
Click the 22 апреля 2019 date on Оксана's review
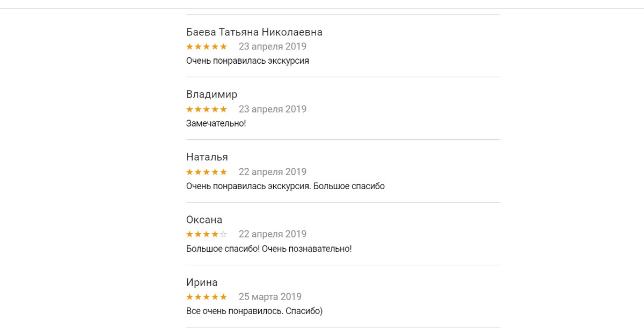pyautogui.click(x=272, y=234)
